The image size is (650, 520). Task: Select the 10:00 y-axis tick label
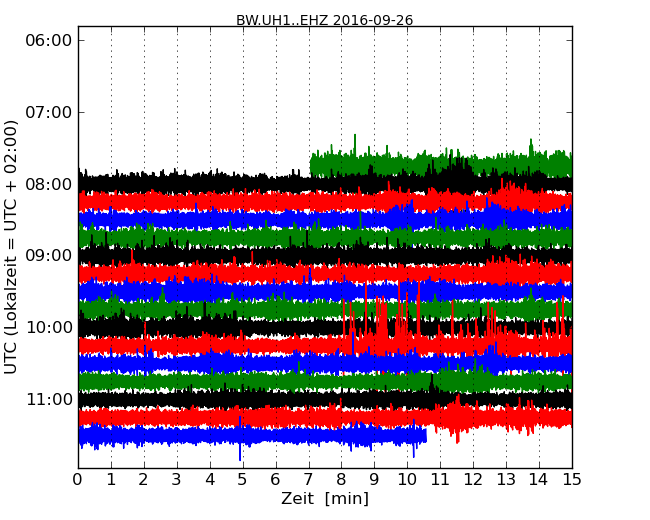pyautogui.click(x=48, y=328)
